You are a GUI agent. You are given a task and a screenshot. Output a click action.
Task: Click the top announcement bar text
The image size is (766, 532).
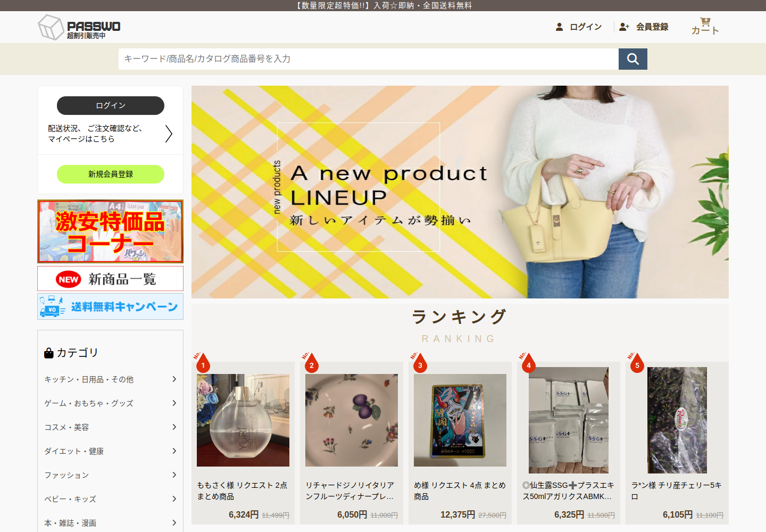(x=383, y=5)
